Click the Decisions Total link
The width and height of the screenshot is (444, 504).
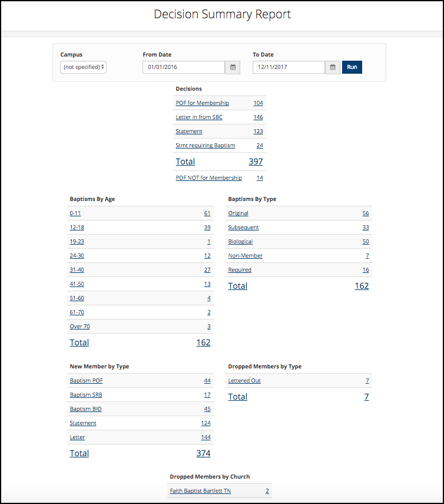point(185,162)
